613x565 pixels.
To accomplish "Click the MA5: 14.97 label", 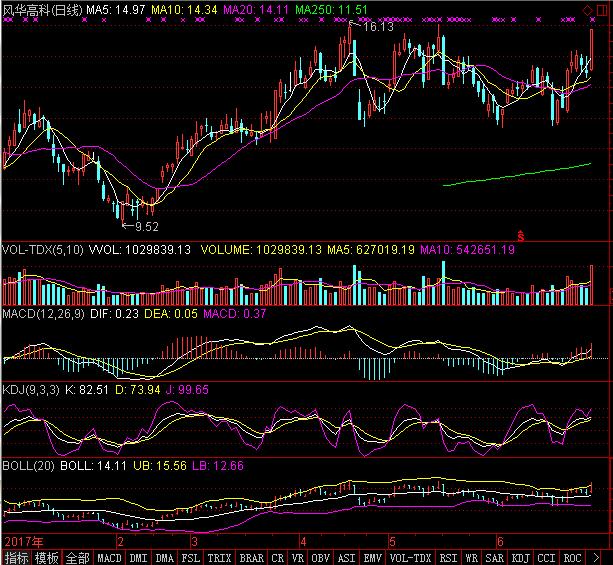I will click(116, 10).
